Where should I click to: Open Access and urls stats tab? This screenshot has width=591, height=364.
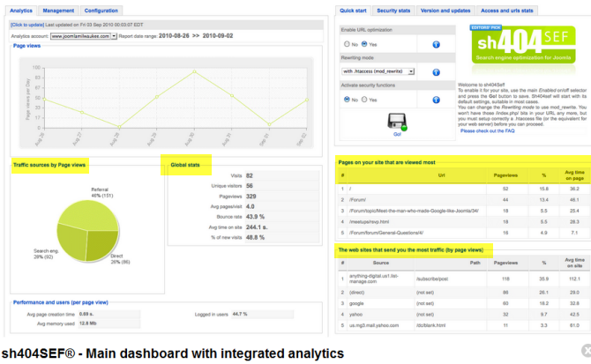507,11
